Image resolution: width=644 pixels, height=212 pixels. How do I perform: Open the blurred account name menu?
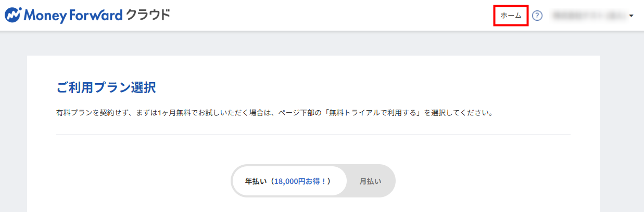click(x=589, y=16)
